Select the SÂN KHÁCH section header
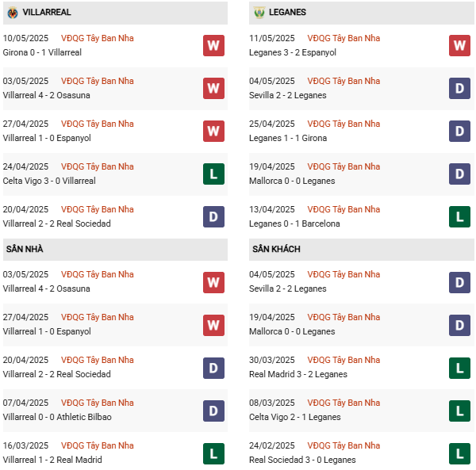476x470 pixels. (362, 249)
